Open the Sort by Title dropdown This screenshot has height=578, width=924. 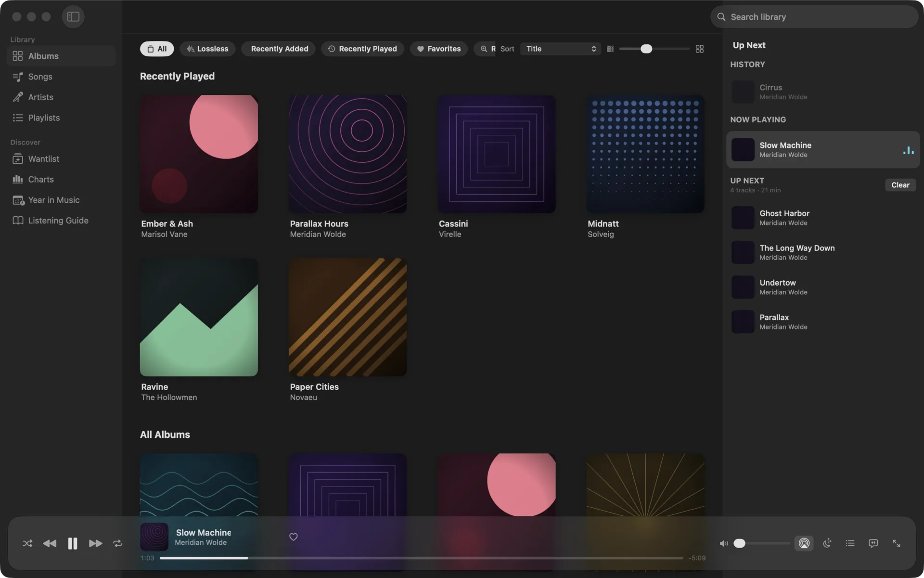coord(561,49)
